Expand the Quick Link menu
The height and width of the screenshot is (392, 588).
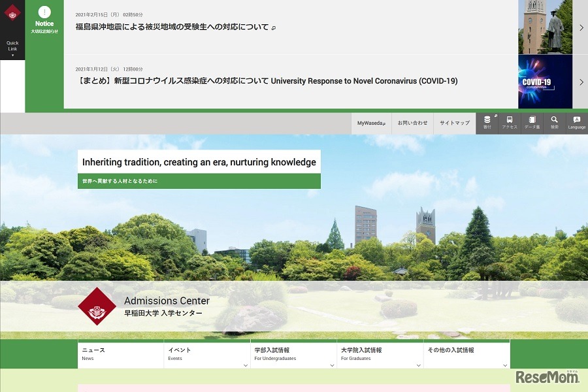[x=12, y=47]
